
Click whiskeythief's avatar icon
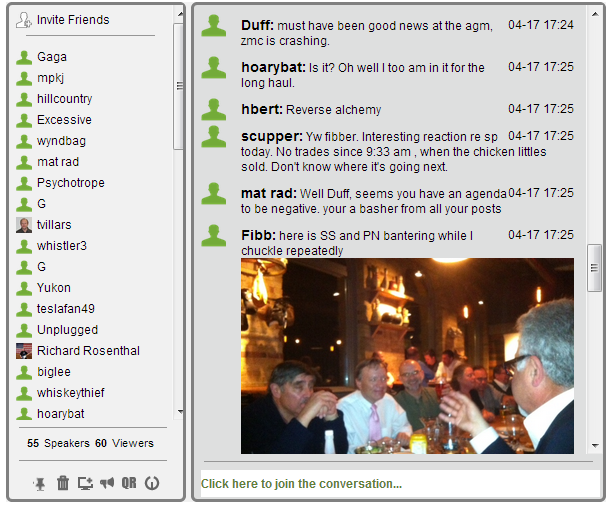(x=24, y=393)
